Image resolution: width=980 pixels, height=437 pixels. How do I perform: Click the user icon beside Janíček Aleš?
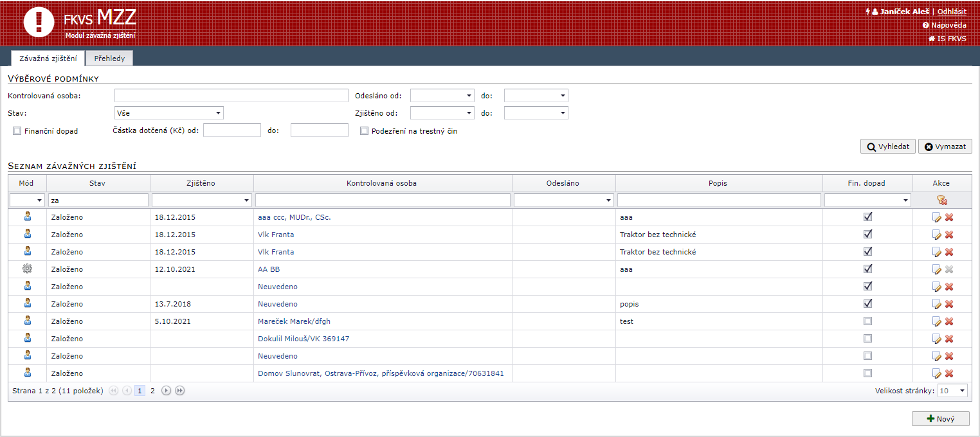[x=875, y=12]
